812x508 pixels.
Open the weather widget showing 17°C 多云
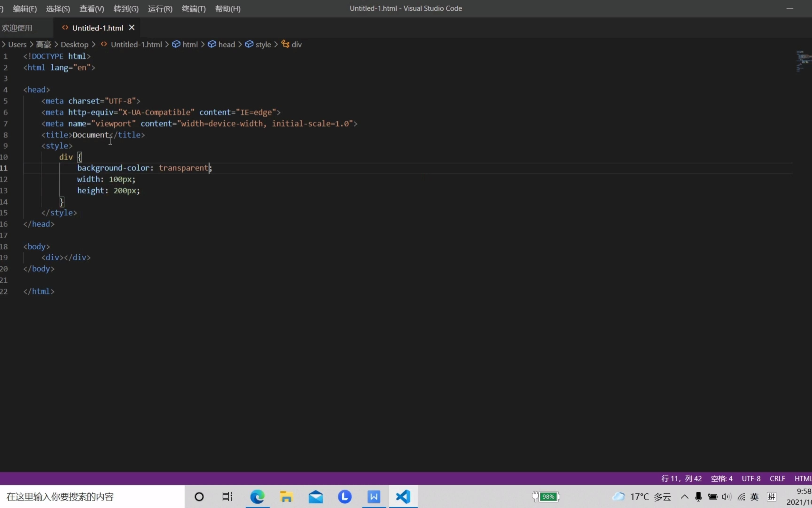(x=642, y=496)
